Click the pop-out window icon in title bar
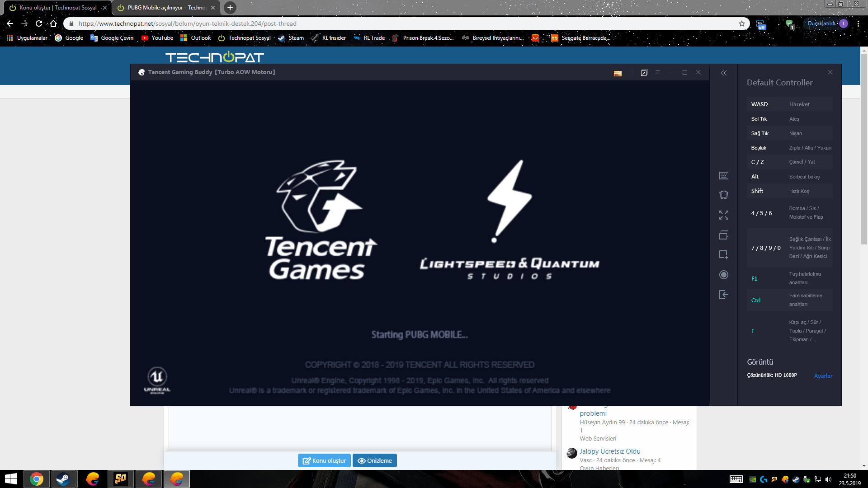The height and width of the screenshot is (488, 868). (x=644, y=73)
